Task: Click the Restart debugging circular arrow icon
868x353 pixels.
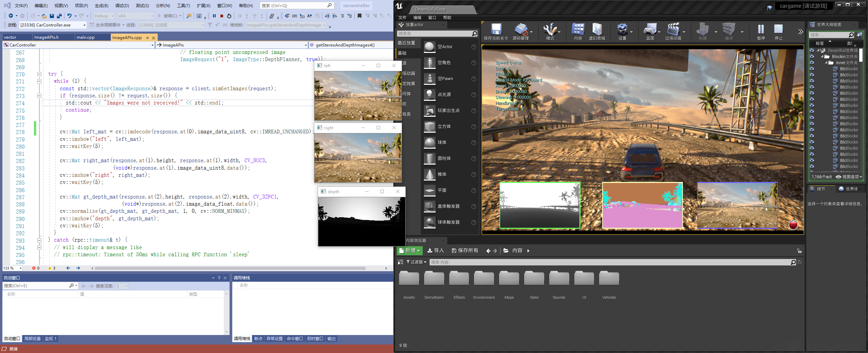Action: point(229,16)
